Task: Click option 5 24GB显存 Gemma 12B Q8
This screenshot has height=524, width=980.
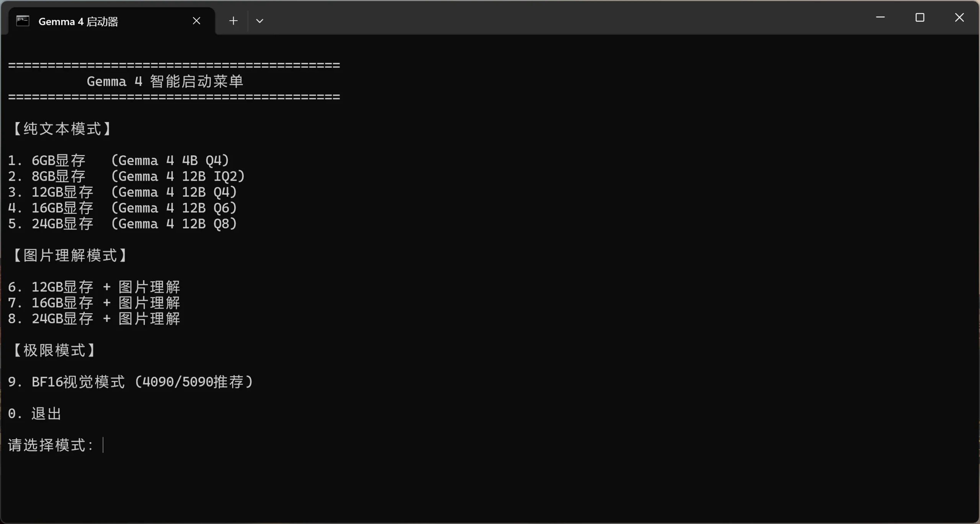Action: [x=122, y=224]
